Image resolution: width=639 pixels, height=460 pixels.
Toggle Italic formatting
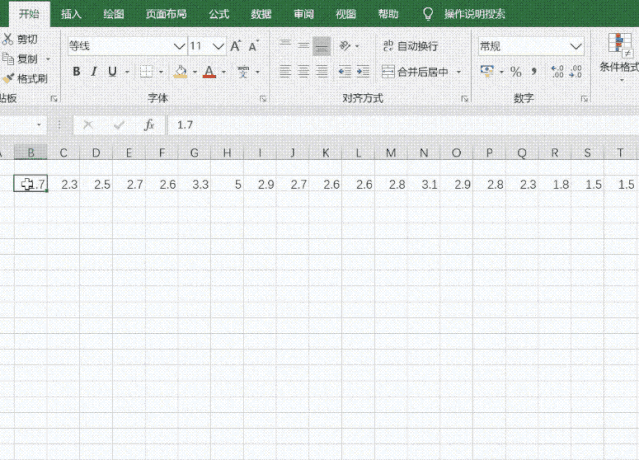[x=95, y=72]
